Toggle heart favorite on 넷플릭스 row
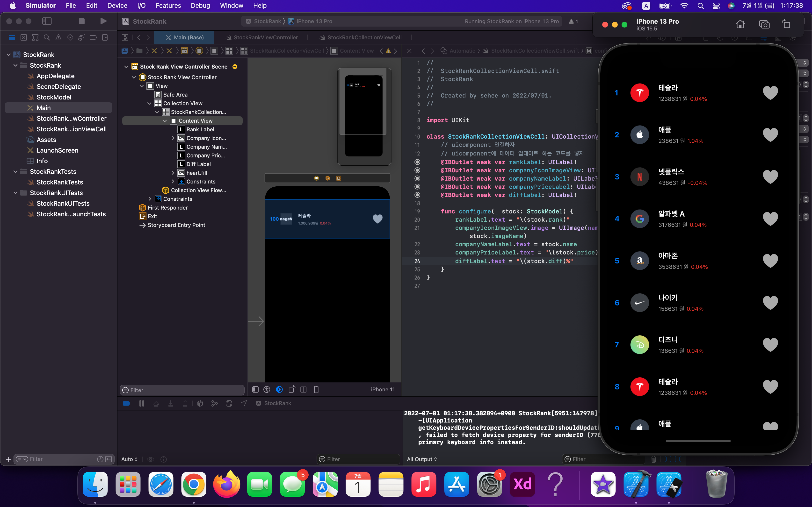 pos(770,177)
